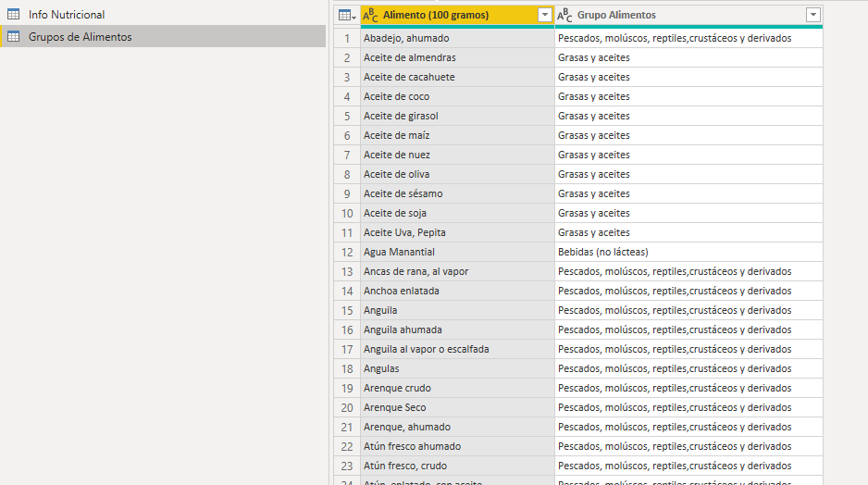Click 'Grasas y aceites' in the Aceite de soja row

click(688, 213)
